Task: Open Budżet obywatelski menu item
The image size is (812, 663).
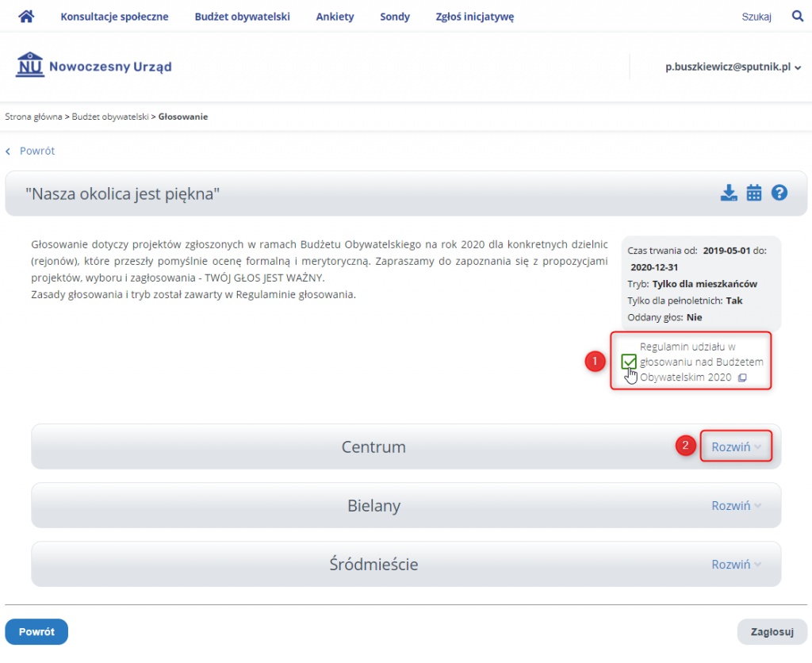Action: 243,17
